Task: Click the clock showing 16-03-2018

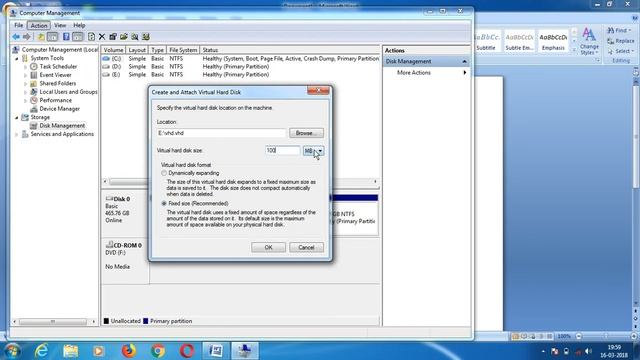Action: tap(614, 351)
